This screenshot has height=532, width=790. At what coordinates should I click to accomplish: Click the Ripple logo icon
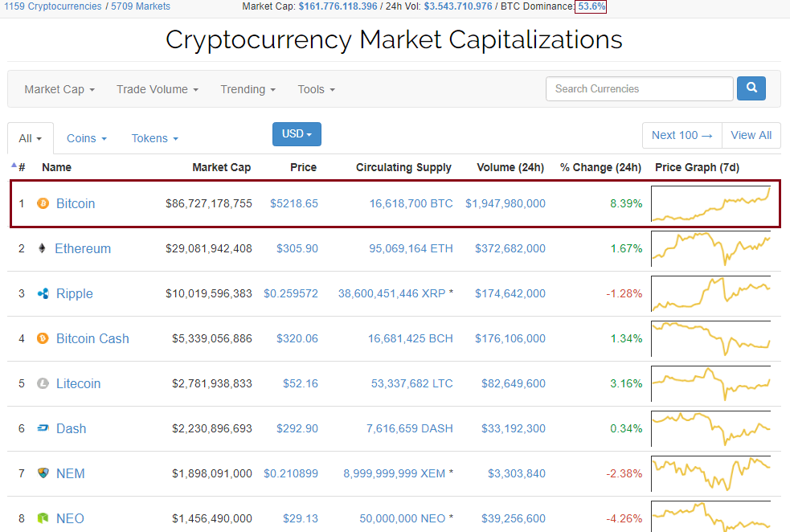43,293
